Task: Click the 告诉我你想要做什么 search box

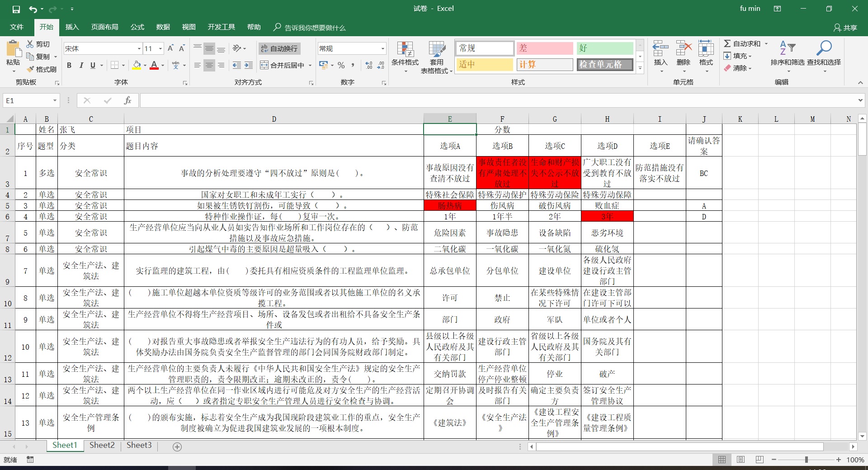Action: (309, 28)
